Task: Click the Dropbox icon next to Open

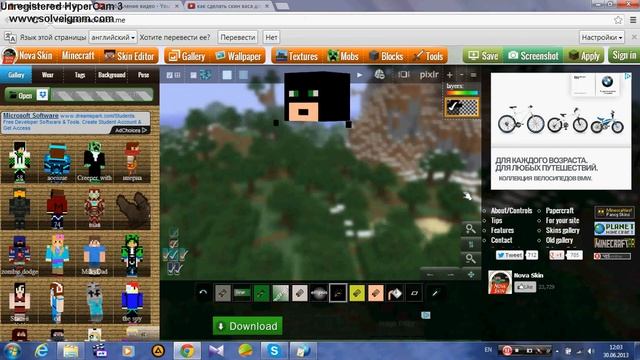Action: tap(42, 95)
